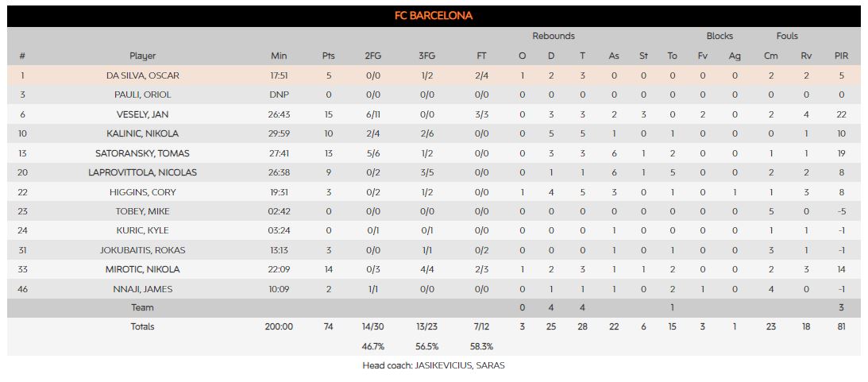
Task: Select the Totals row label
Action: click(143, 326)
